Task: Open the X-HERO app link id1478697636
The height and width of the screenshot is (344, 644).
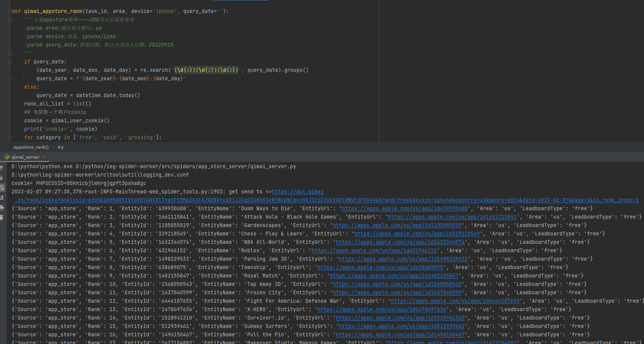Action: point(382,309)
